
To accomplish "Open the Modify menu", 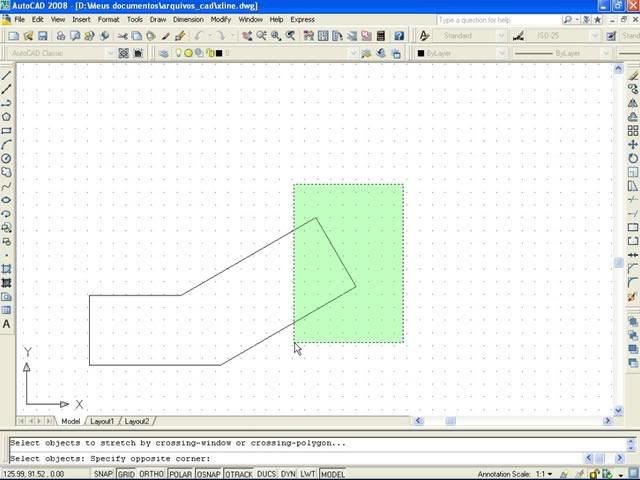I will pos(221,19).
